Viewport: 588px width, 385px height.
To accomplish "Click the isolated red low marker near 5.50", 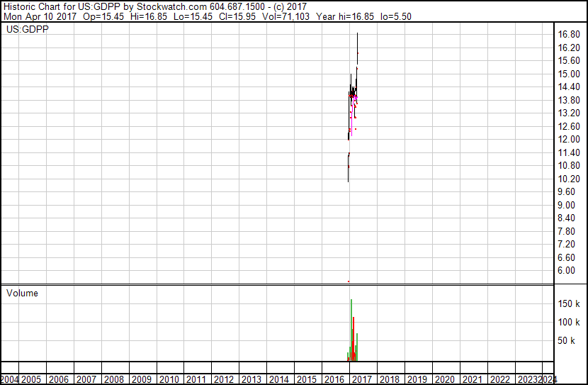I will click(349, 281).
